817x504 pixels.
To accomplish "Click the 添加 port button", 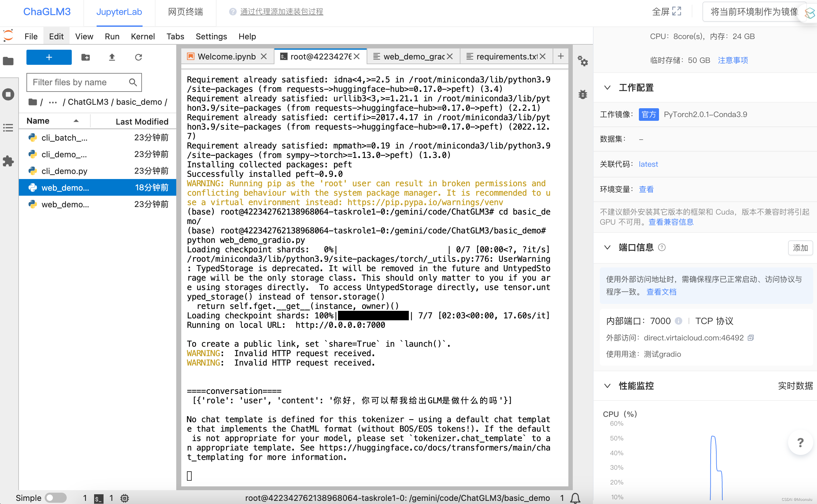I will (x=800, y=248).
